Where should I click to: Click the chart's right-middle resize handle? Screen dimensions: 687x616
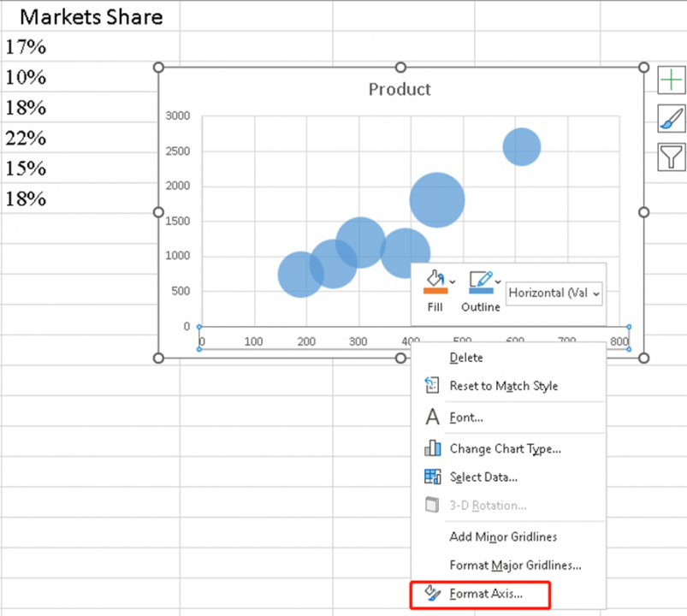point(643,212)
